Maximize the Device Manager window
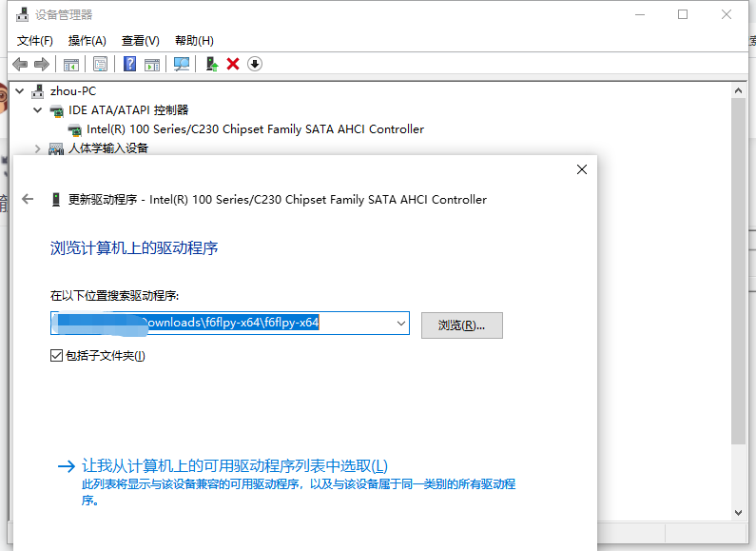756x551 pixels. [x=683, y=15]
